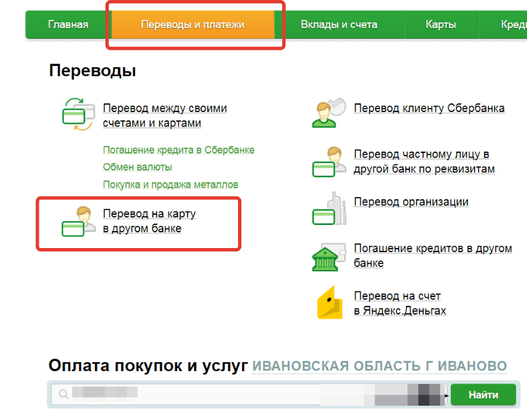
Task: Open Перевод на счет в Яндекс.Деньгах
Action: [400, 303]
